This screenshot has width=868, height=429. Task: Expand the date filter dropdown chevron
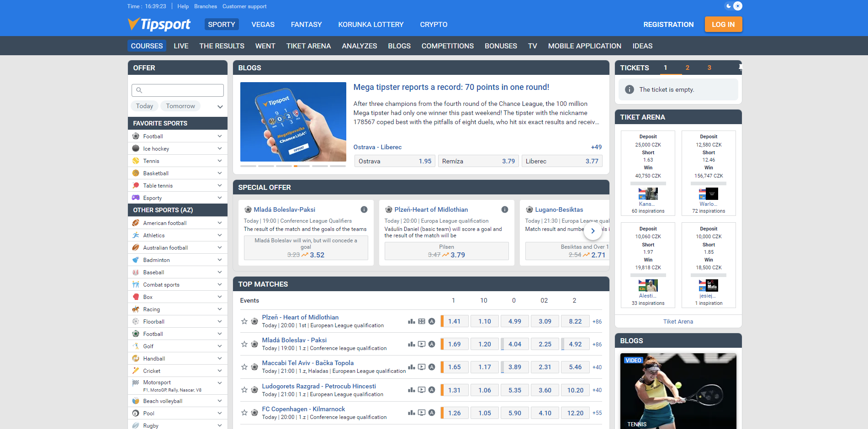pos(220,106)
